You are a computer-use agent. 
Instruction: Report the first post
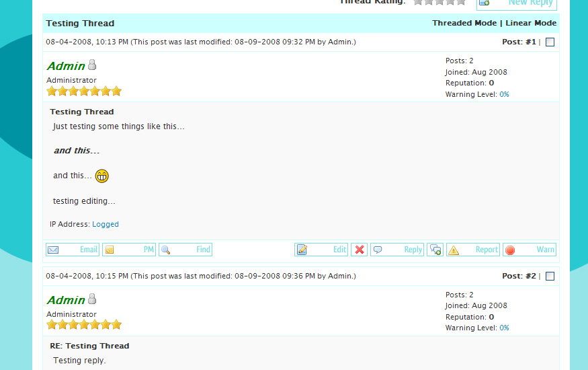tap(473, 250)
